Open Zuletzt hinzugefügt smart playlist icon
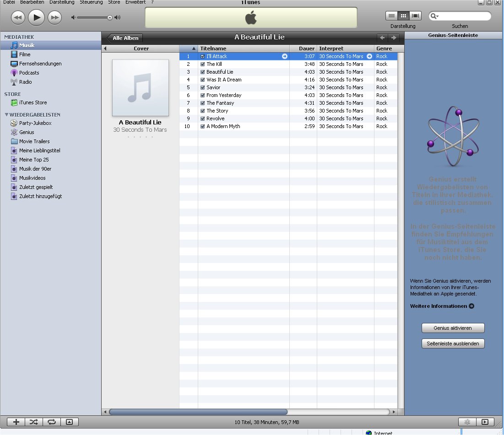The image size is (504, 435). [14, 196]
